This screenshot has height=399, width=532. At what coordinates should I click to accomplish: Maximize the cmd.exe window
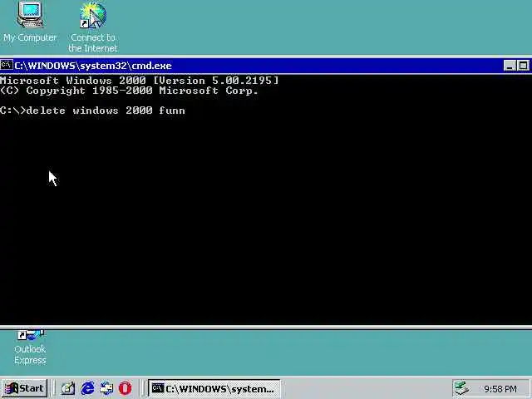point(523,66)
